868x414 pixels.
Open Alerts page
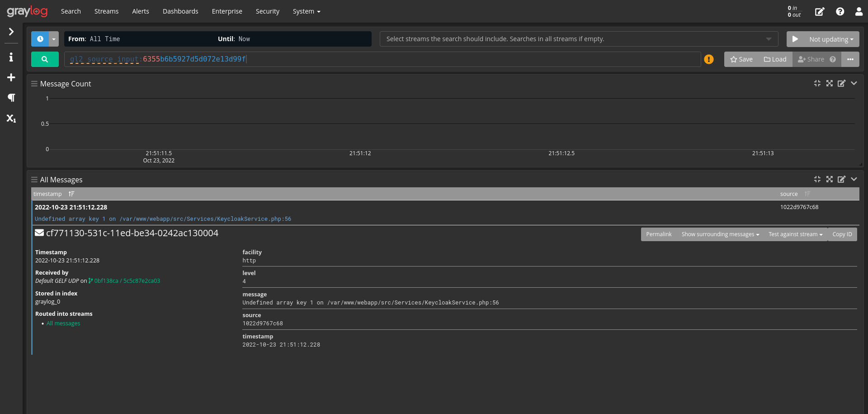click(x=141, y=11)
